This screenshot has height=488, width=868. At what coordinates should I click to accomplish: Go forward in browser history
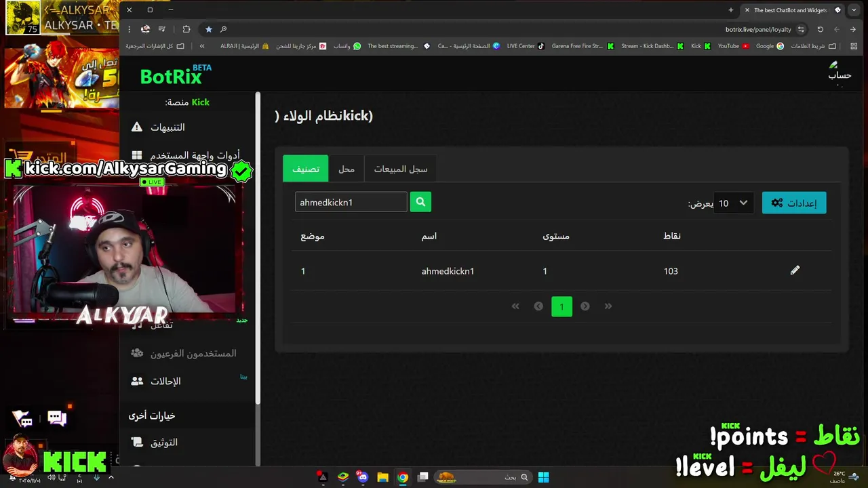click(837, 29)
